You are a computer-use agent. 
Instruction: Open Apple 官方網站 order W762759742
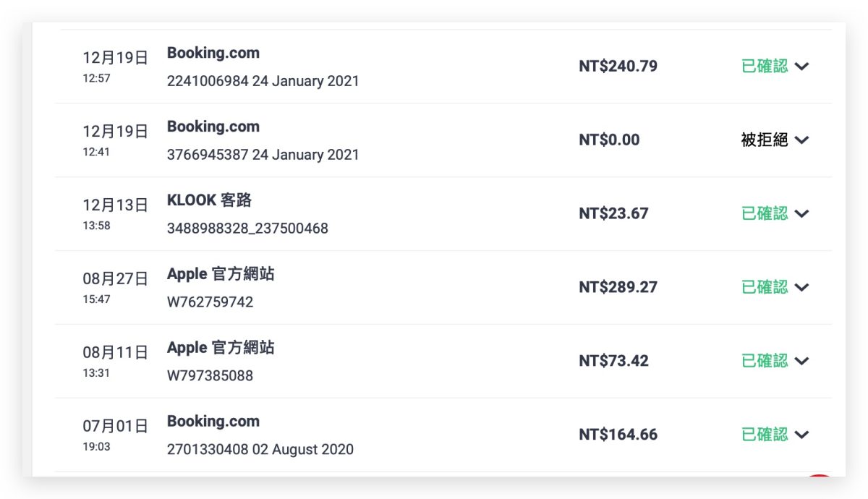click(x=210, y=302)
